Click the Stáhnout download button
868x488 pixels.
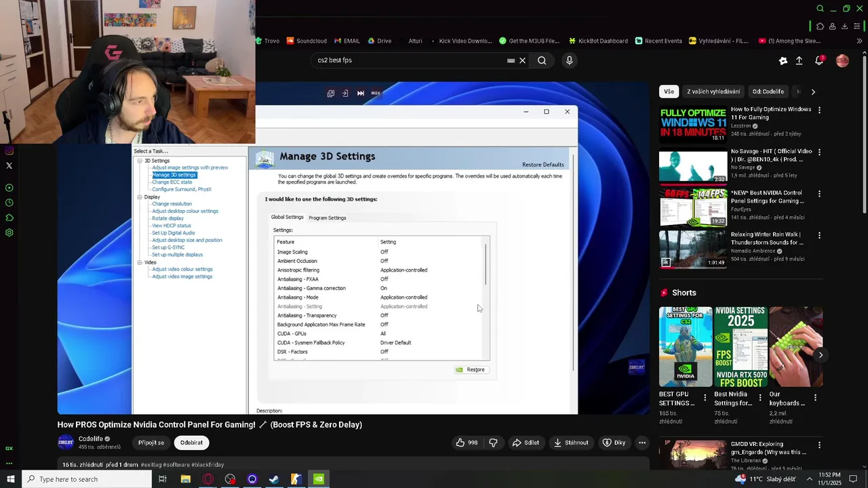pyautogui.click(x=571, y=443)
